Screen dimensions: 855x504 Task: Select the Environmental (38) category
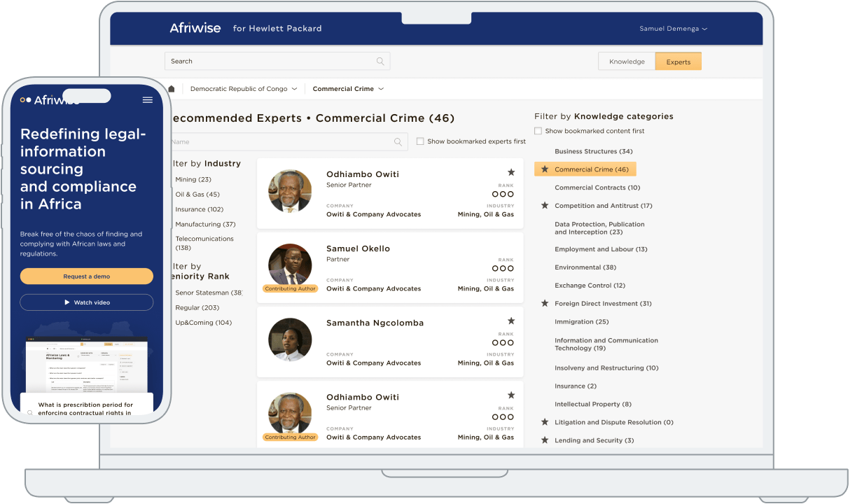(585, 267)
